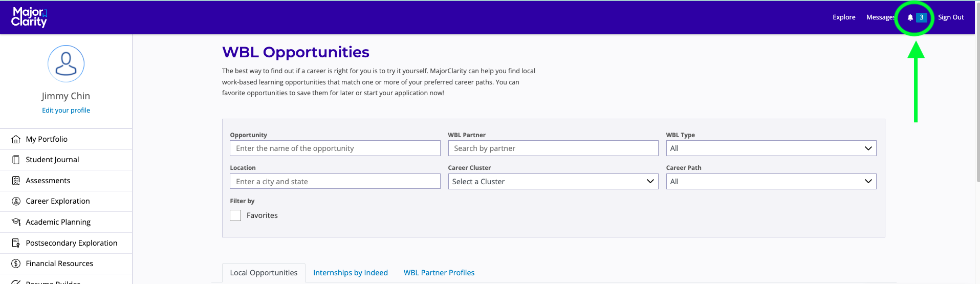Click the Financial Resources dollar icon
The image size is (980, 284).
(x=16, y=264)
